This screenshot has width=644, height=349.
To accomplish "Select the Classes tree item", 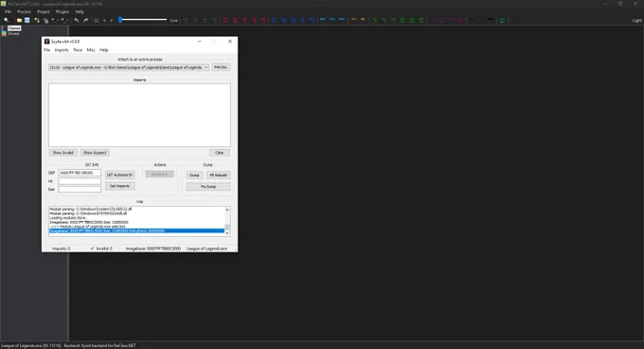I will click(14, 28).
